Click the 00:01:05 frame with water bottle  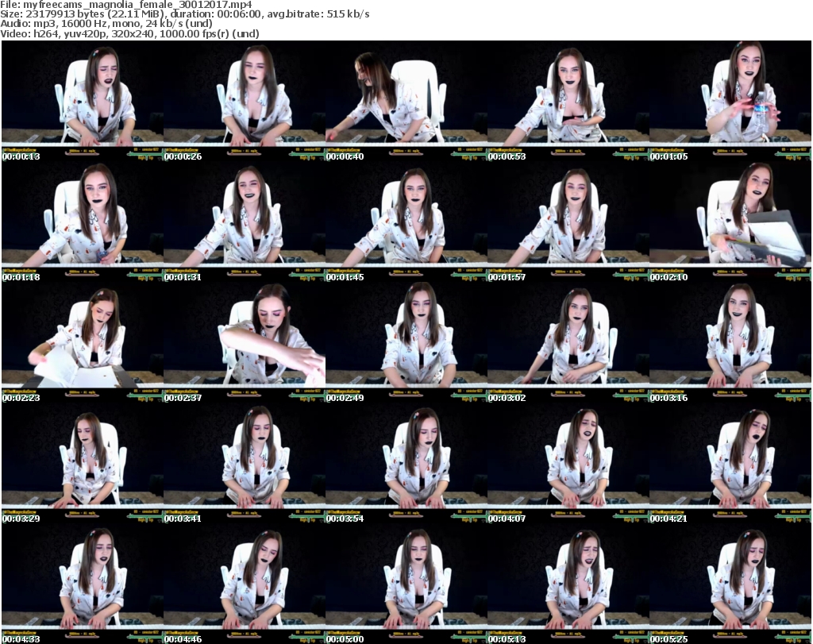click(x=730, y=101)
